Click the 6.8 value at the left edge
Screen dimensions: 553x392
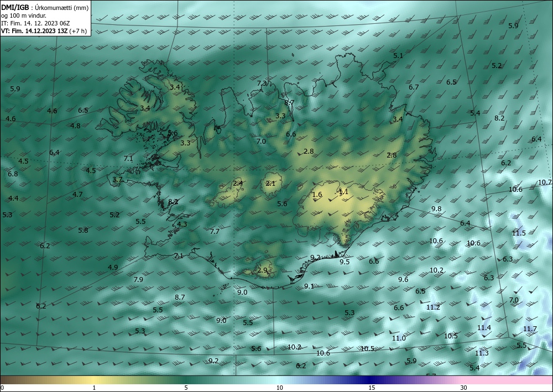point(13,174)
